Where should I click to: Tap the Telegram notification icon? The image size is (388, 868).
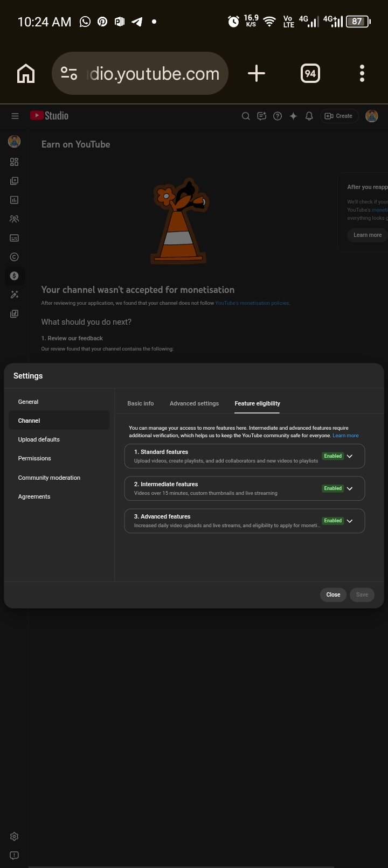click(137, 22)
